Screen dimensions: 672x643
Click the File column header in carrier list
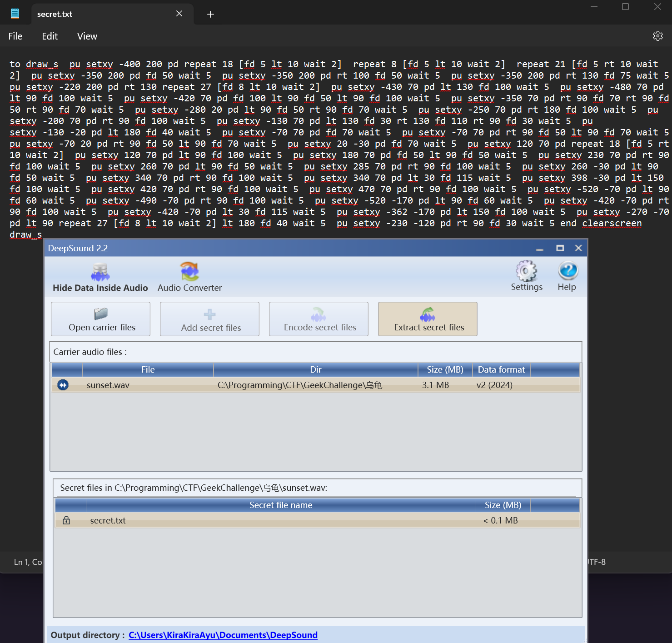coord(148,369)
